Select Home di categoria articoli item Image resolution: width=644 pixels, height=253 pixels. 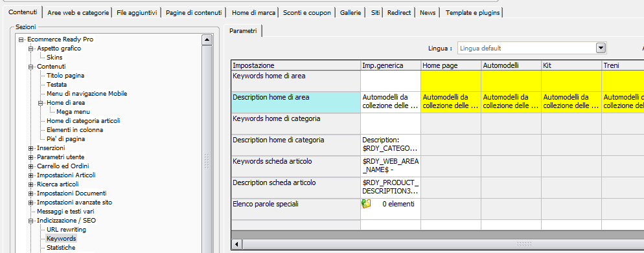pos(84,120)
